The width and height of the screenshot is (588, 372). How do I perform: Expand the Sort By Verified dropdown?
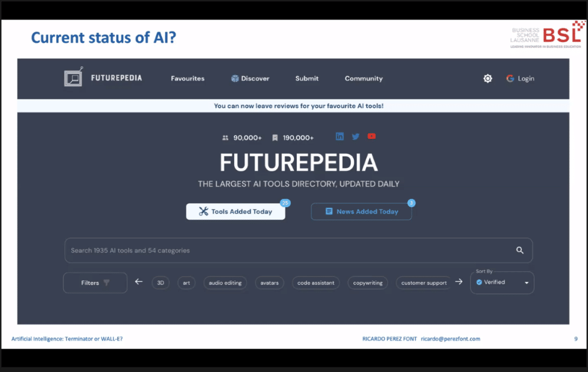tap(502, 282)
